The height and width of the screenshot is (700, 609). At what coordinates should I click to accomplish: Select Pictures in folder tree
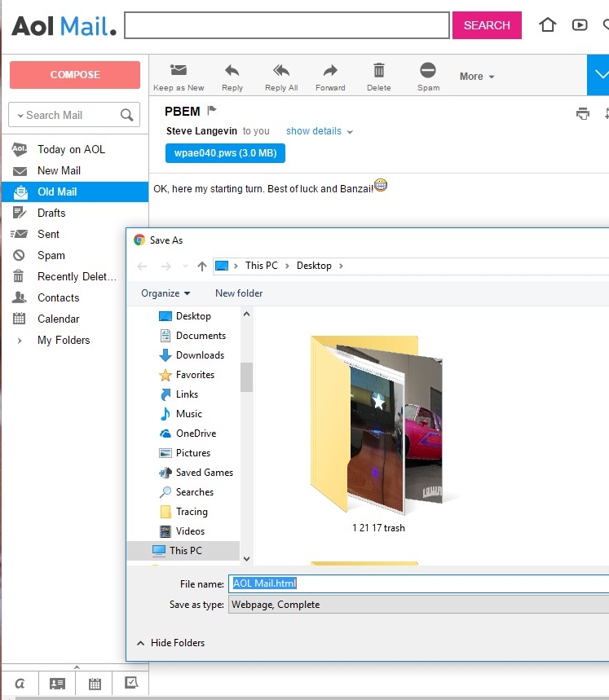(193, 453)
